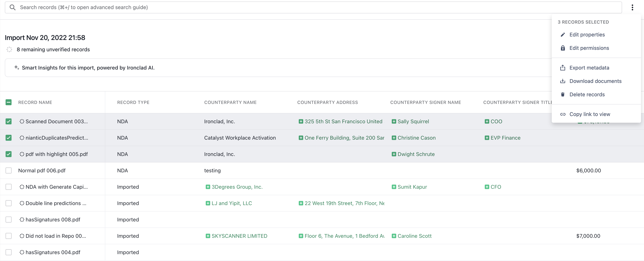
Task: Click the unverified icon next to Double line predictions
Action: (22, 203)
